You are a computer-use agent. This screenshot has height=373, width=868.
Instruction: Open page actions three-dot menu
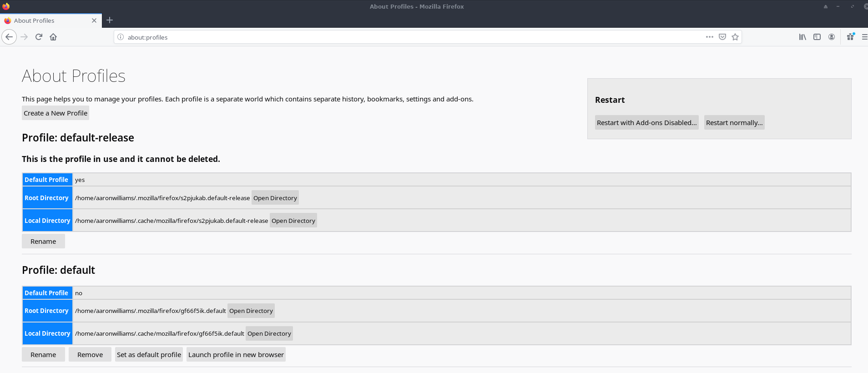point(709,37)
